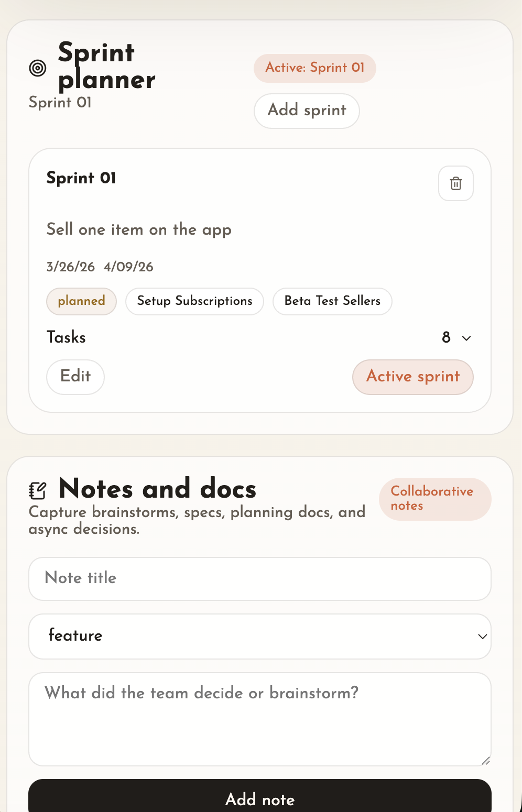Open the feature note type dropdown
This screenshot has height=812, width=522.
point(259,636)
